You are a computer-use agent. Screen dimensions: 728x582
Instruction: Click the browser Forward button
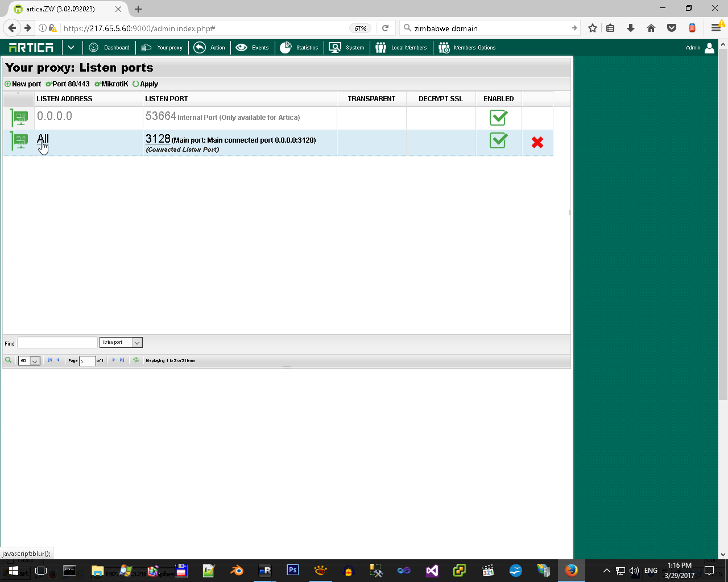point(27,28)
